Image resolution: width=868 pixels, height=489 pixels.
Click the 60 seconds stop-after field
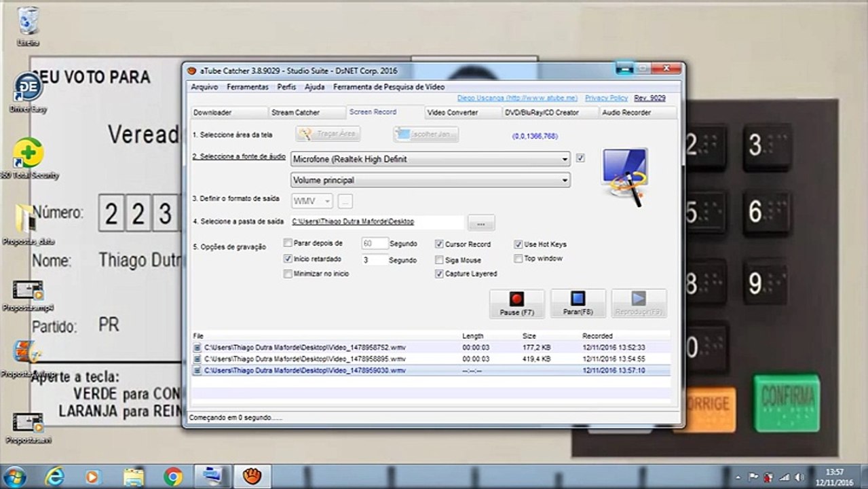click(375, 243)
